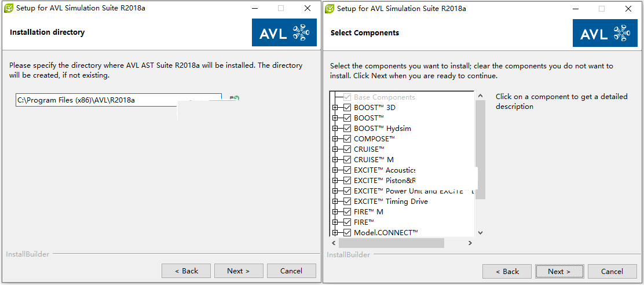Select the greyed "Base Components" label
This screenshot has width=644, height=285.
coord(385,97)
